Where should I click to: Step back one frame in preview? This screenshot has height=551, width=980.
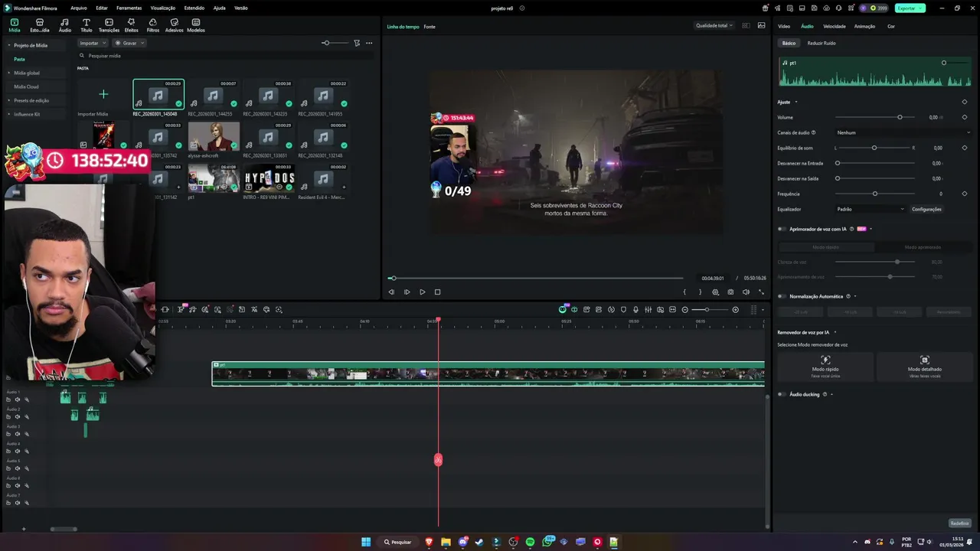391,292
